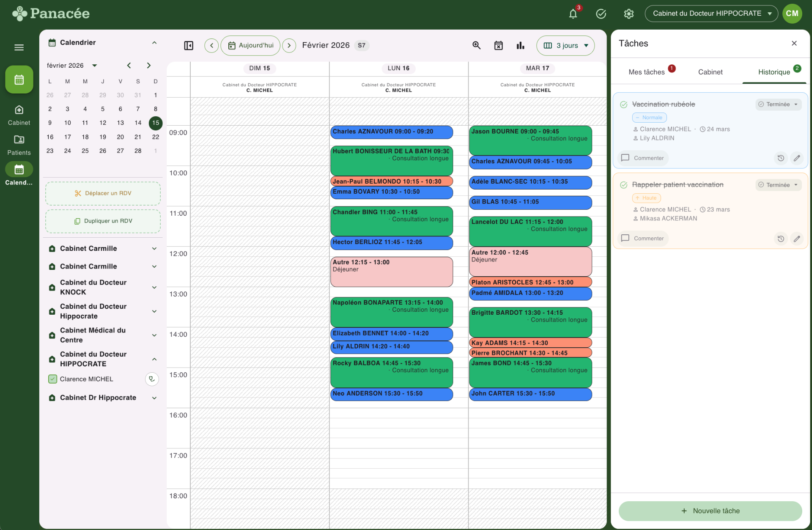
Task: Click the Aujourd'hui button
Action: pyautogui.click(x=250, y=45)
